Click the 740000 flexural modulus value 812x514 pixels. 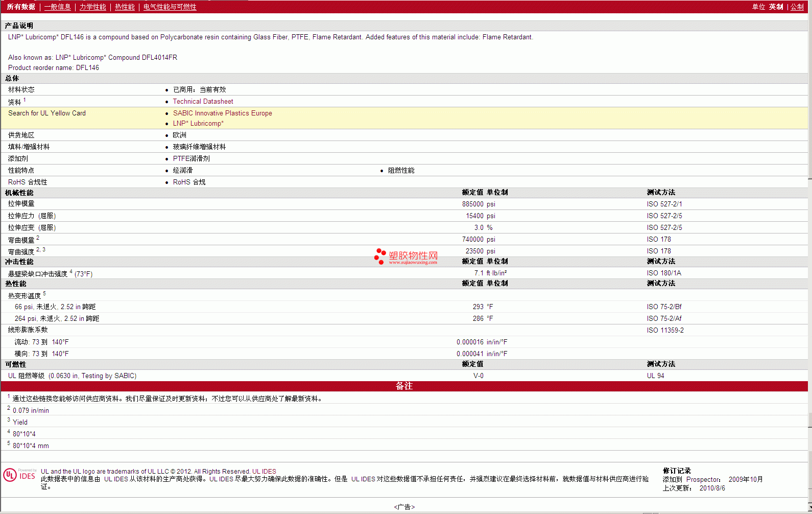click(472, 239)
